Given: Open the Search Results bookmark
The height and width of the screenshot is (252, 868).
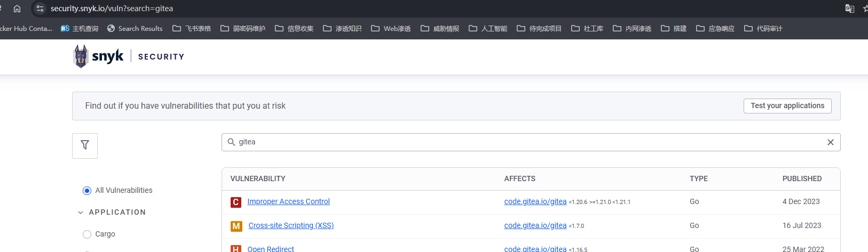Looking at the screenshot, I should pos(135,28).
